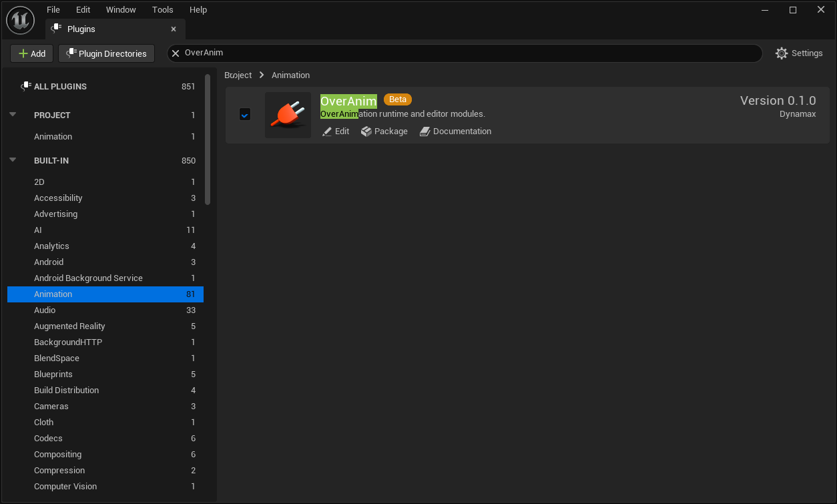Click the pencil Edit icon for OverAnim
The image size is (837, 504).
pyautogui.click(x=327, y=132)
